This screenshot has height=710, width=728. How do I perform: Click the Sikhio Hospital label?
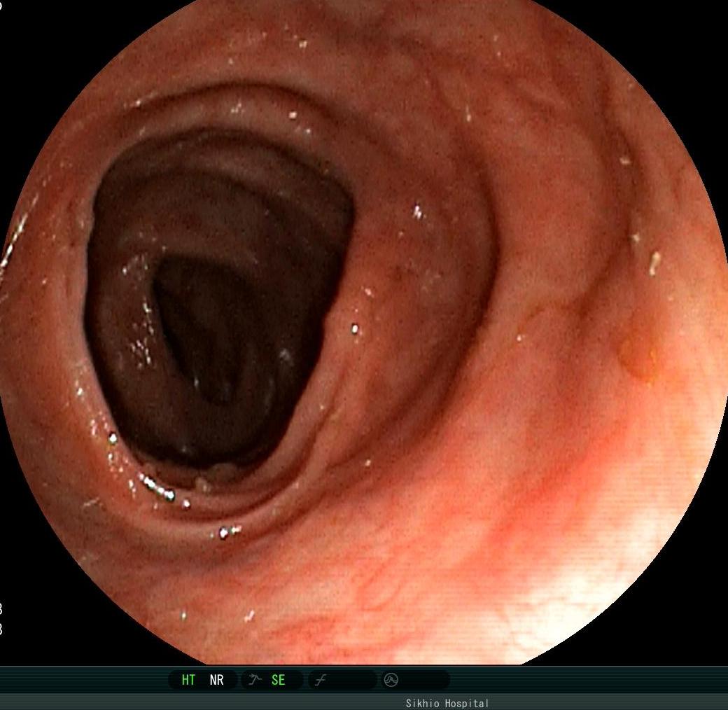(447, 704)
